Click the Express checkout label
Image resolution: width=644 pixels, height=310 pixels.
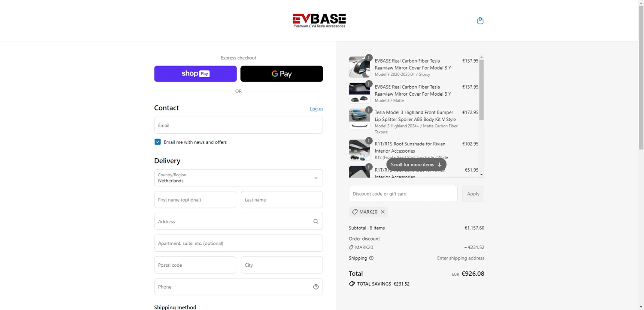coord(238,58)
